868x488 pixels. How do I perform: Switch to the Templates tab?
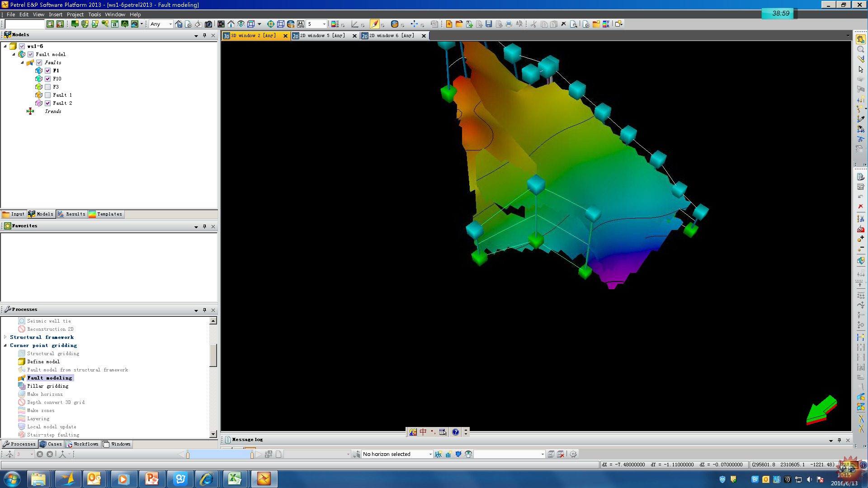coord(105,214)
